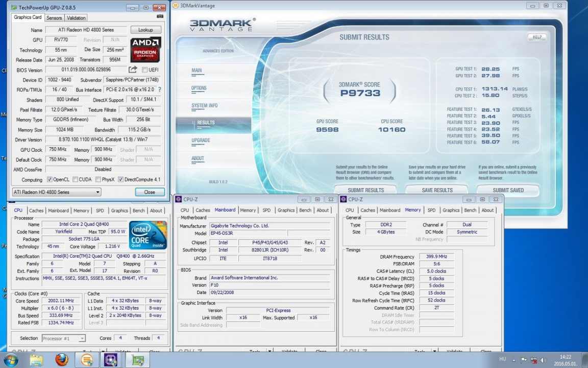Click the Driver Version field in GPU-Z
This screenshot has width=588, height=368.
[103, 140]
